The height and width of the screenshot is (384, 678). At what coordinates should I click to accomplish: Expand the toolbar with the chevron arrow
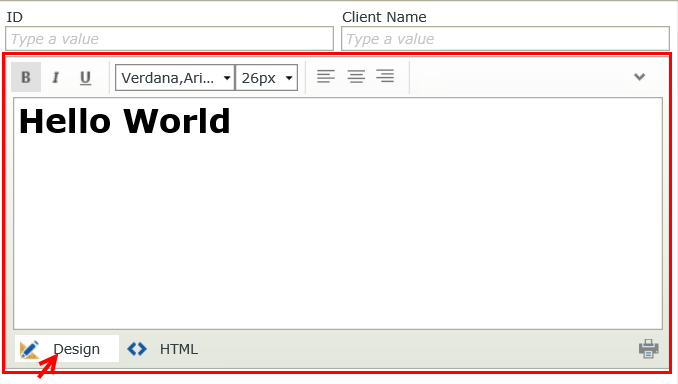click(640, 77)
